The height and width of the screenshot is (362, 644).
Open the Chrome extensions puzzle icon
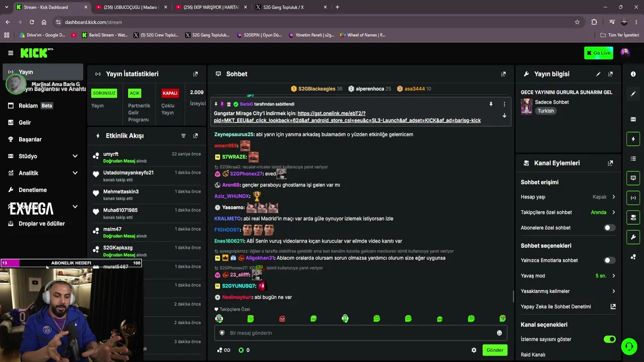click(x=594, y=22)
